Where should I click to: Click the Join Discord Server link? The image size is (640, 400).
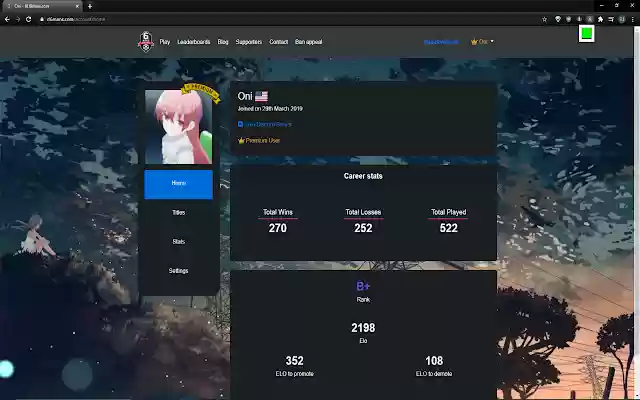click(268, 124)
